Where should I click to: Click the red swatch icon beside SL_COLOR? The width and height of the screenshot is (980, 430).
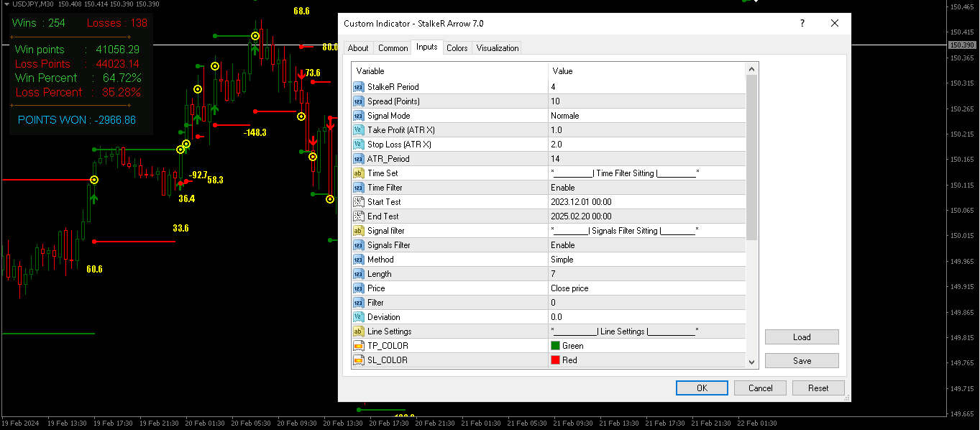554,360
